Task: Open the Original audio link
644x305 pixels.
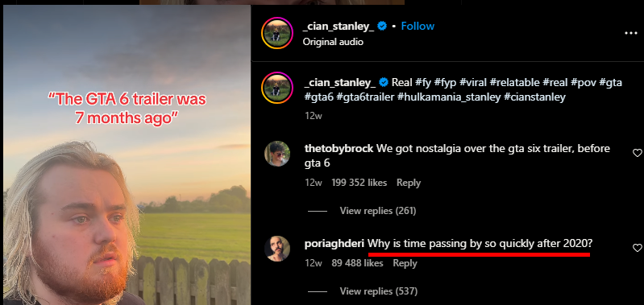Action: (333, 42)
